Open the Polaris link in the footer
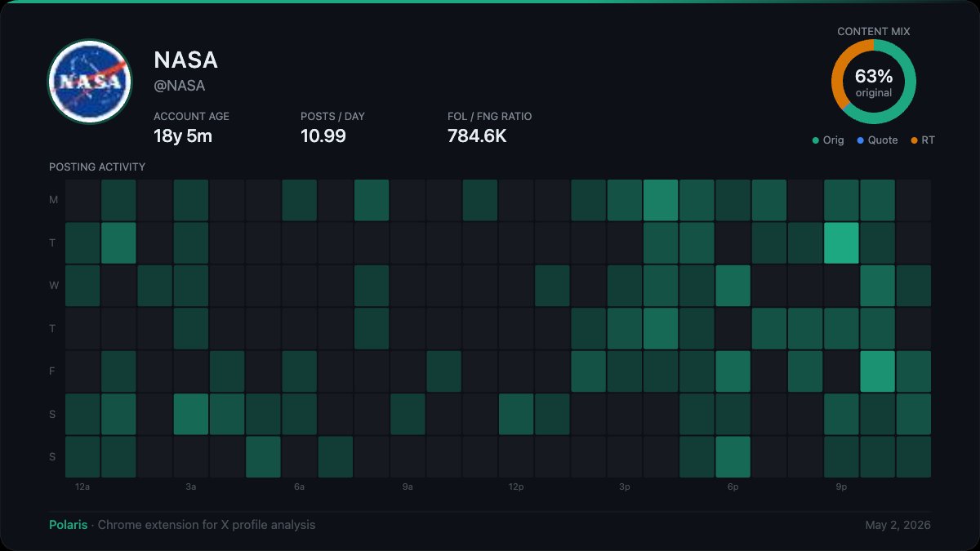This screenshot has width=980, height=551. [x=68, y=525]
